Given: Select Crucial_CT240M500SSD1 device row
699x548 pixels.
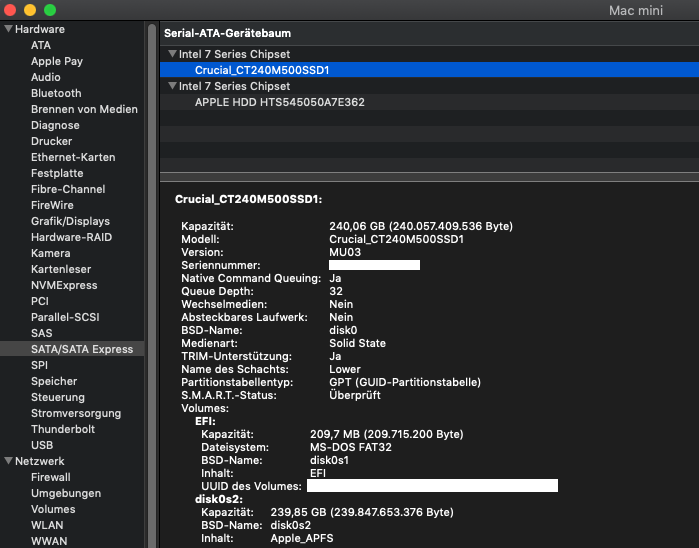Looking at the screenshot, I should pyautogui.click(x=429, y=70).
